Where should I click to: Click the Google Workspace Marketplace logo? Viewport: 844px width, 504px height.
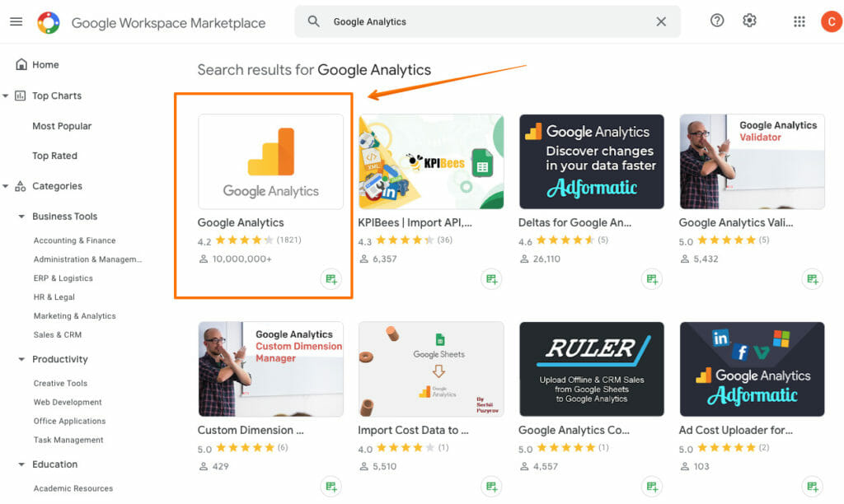49,22
